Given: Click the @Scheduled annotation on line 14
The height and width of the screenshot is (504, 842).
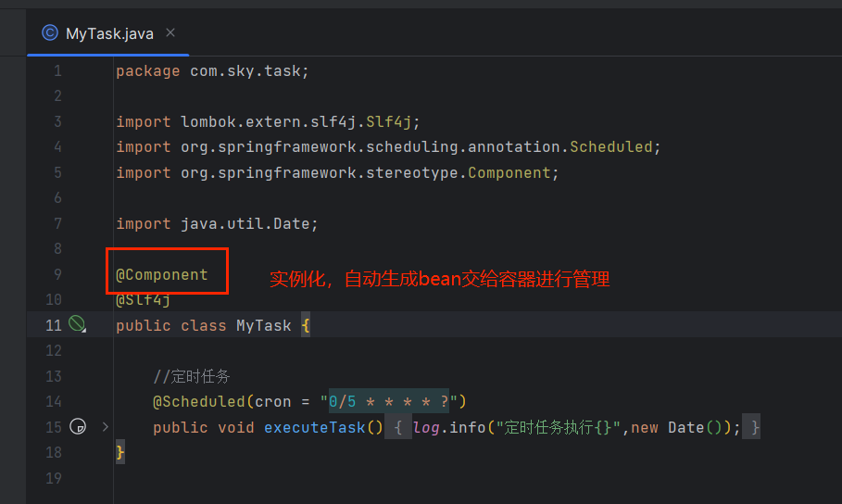Looking at the screenshot, I should pyautogui.click(x=199, y=402).
